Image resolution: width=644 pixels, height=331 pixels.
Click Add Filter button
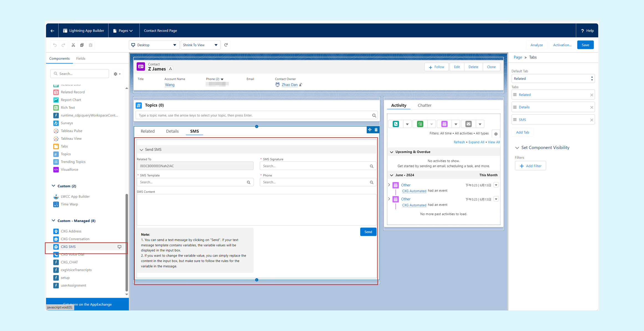[530, 166]
